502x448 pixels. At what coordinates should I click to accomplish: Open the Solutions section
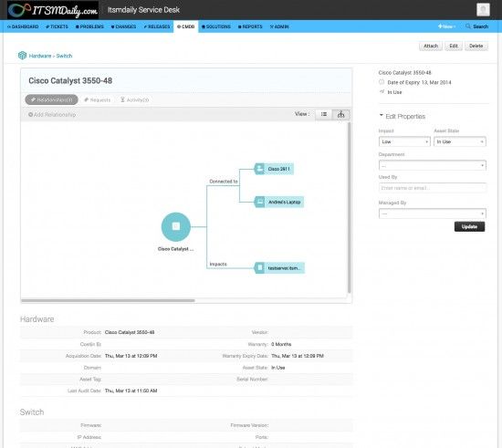216,26
